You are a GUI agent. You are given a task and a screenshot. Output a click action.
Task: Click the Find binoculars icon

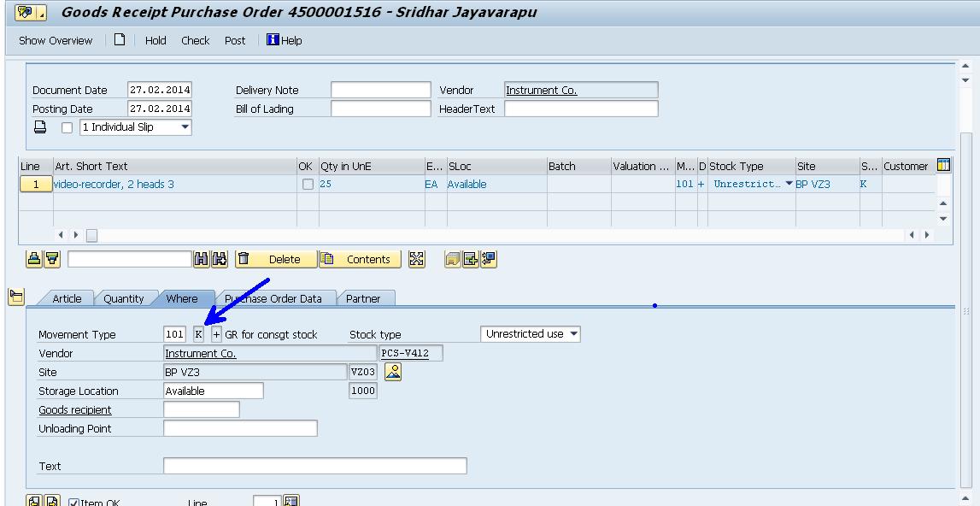202,259
